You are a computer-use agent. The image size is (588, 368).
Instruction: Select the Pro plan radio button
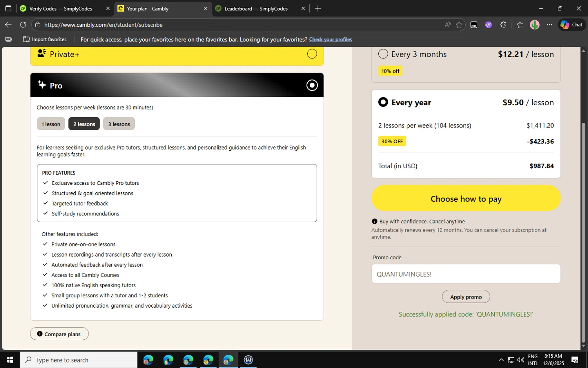312,85
